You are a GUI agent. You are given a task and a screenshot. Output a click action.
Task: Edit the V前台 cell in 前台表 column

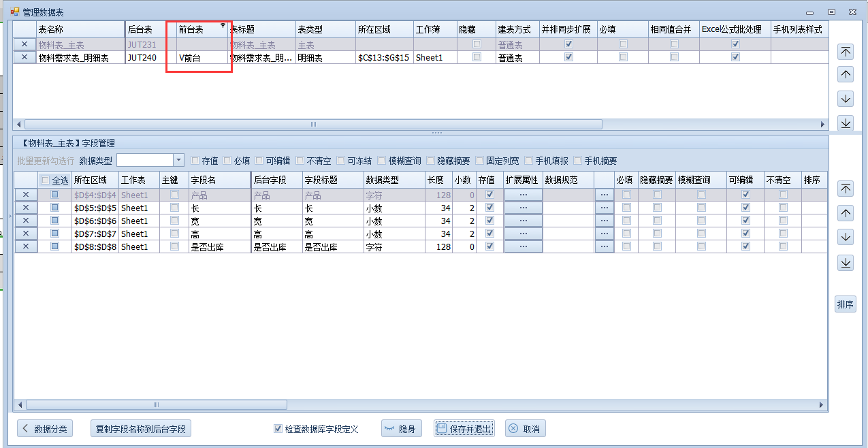202,58
